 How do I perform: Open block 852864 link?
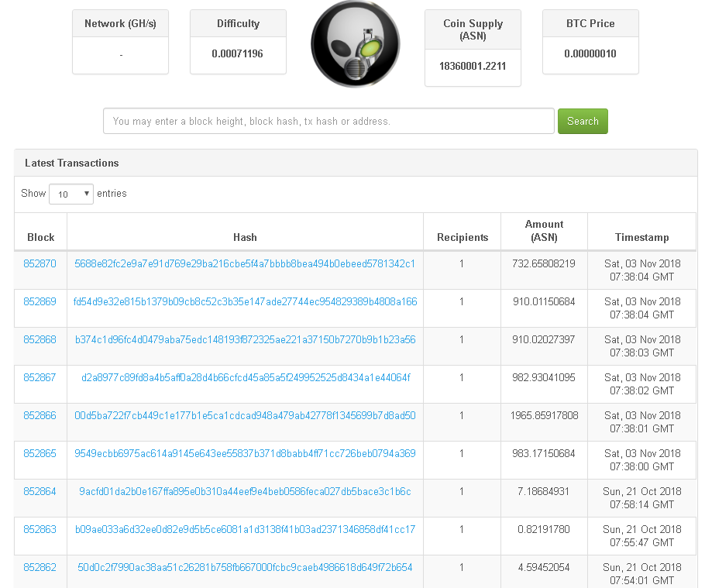[x=40, y=492]
